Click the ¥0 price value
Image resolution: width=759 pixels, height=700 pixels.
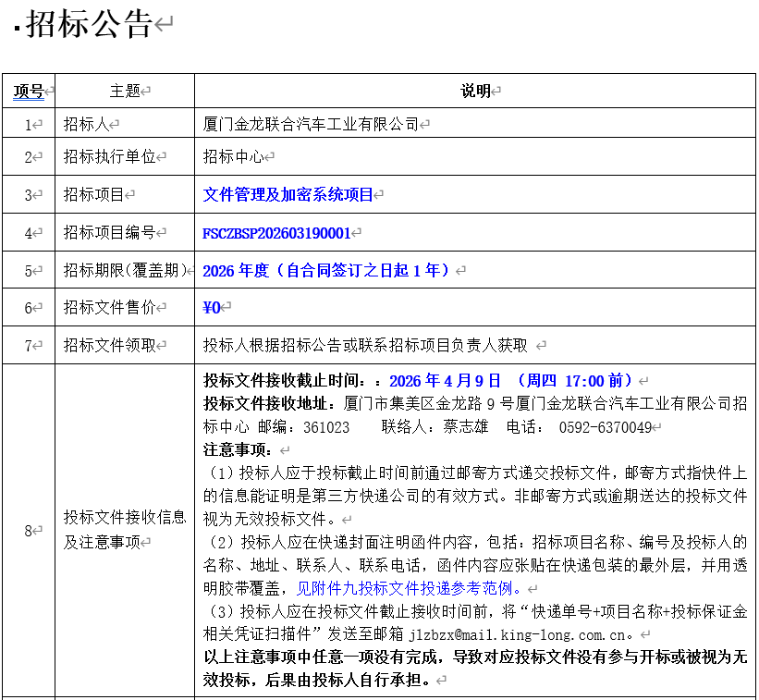[212, 308]
